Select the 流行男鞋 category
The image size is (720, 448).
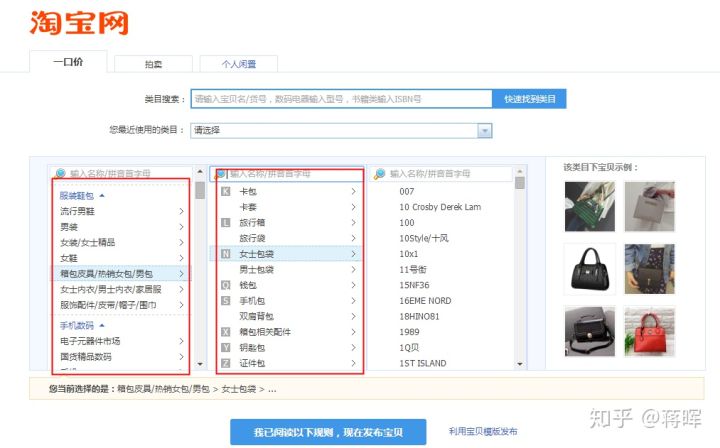(x=122, y=211)
